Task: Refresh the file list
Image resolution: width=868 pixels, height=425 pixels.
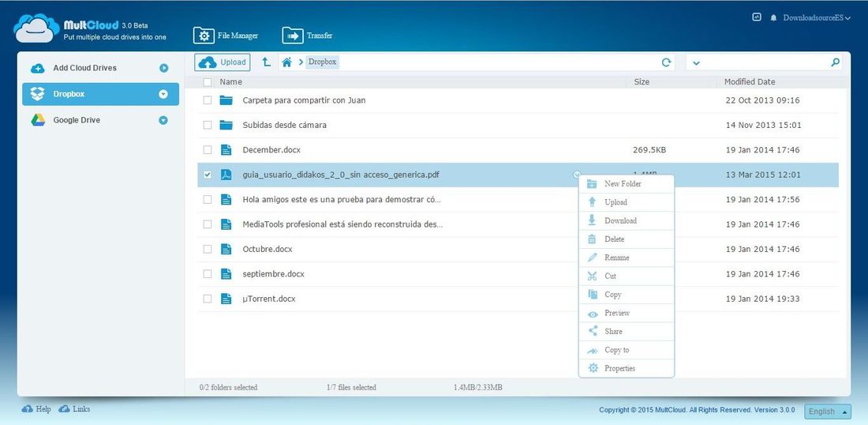Action: [x=667, y=62]
